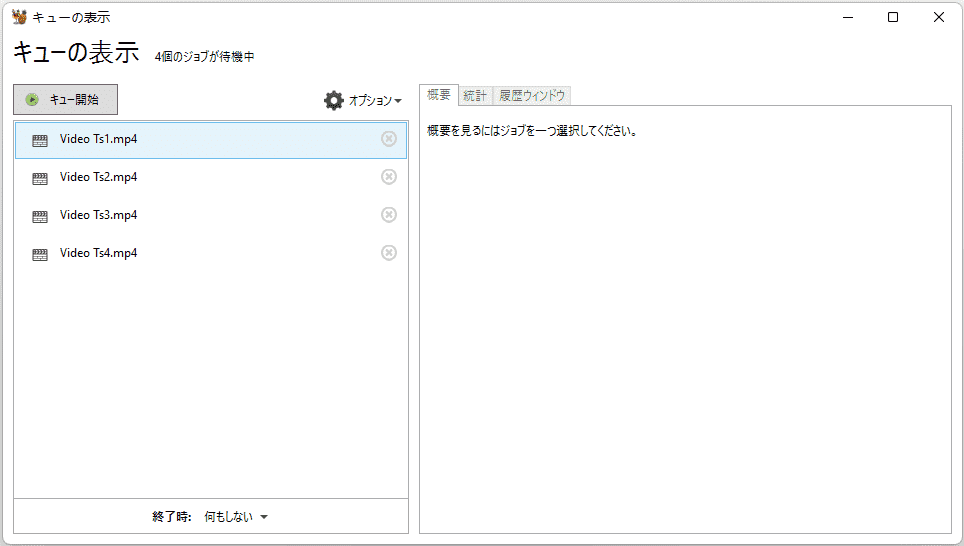This screenshot has height=546, width=964.
Task: Open the オプション dropdown menu
Action: 363,100
